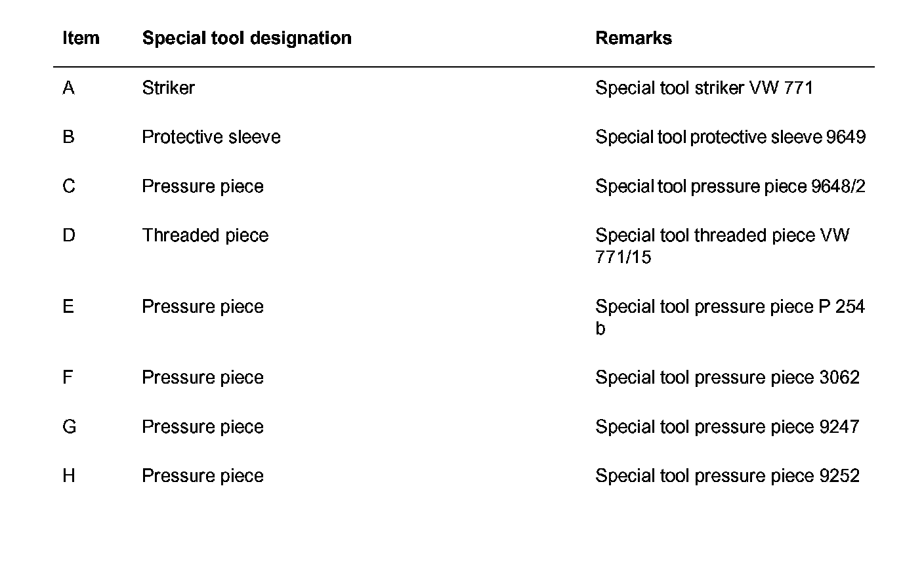Screen dimensions: 924x564
Task: Click the remark mentioning threaded piece VW 771/15
Action: (x=722, y=246)
